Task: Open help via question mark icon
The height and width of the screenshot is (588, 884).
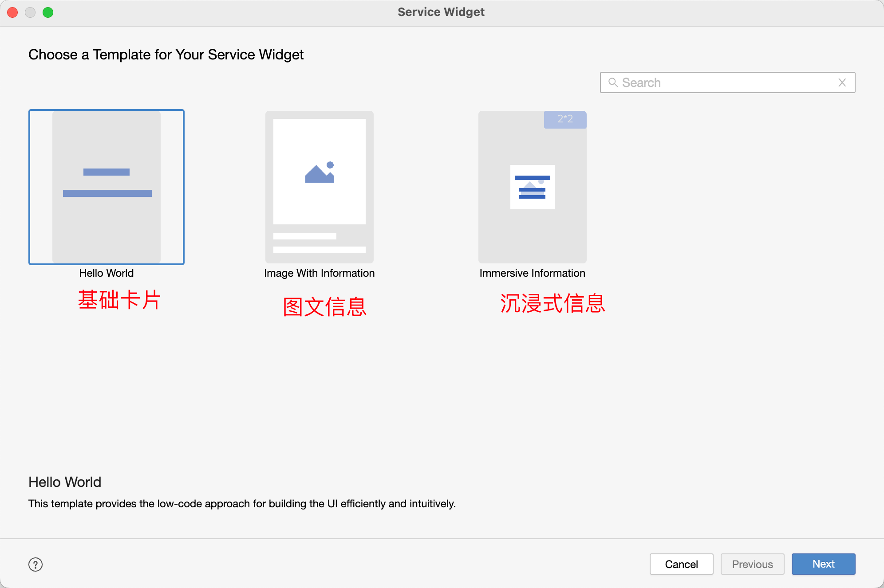Action: [x=36, y=564]
